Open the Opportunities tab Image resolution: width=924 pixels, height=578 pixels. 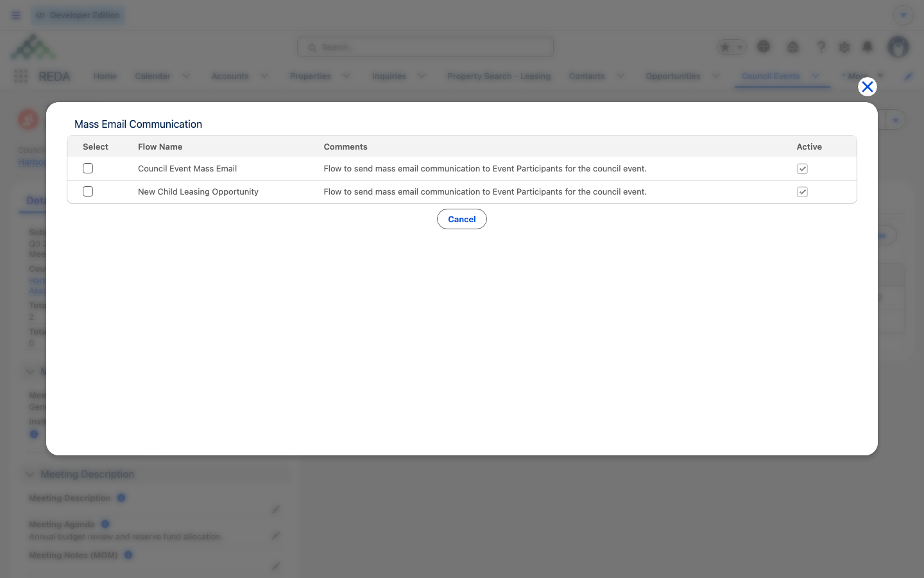tap(673, 76)
